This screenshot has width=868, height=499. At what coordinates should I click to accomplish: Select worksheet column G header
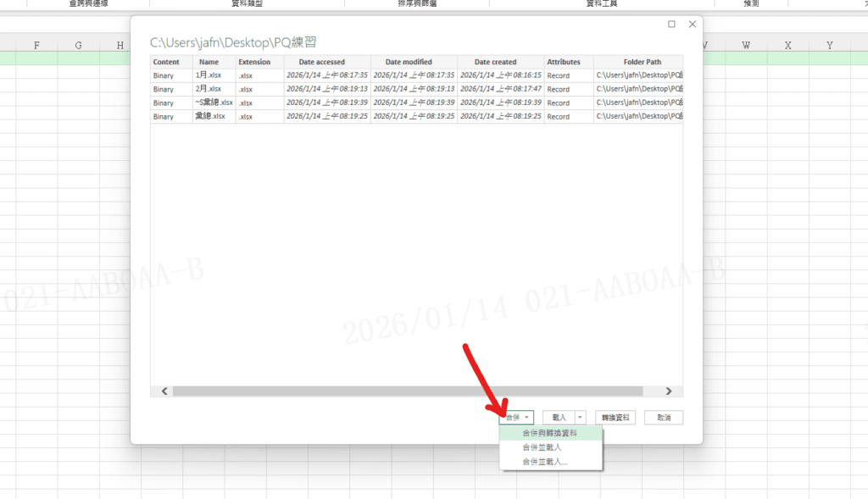[x=78, y=45]
